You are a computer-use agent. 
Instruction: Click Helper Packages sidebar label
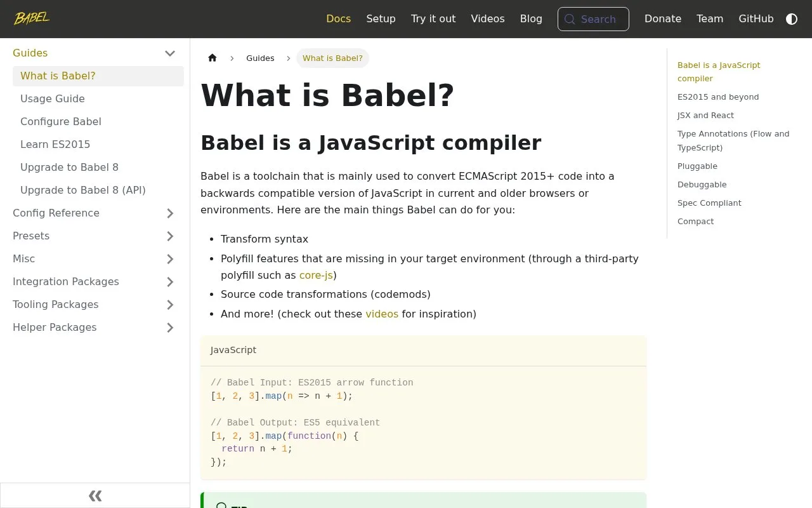click(x=55, y=328)
